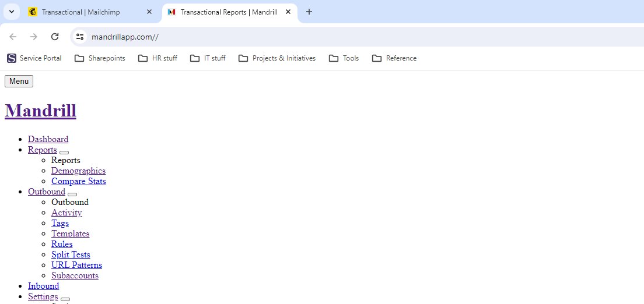
Task: Open the Service Portal bookmark
Action: pos(34,58)
